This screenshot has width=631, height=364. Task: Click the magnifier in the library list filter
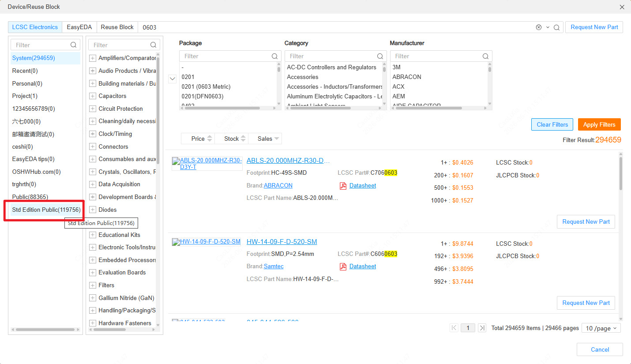(x=73, y=45)
